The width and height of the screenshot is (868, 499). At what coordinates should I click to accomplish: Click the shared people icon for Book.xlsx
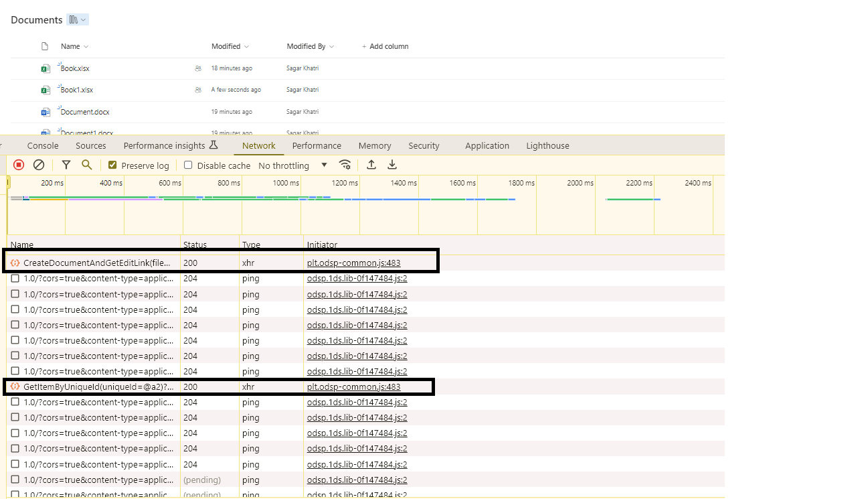click(197, 68)
